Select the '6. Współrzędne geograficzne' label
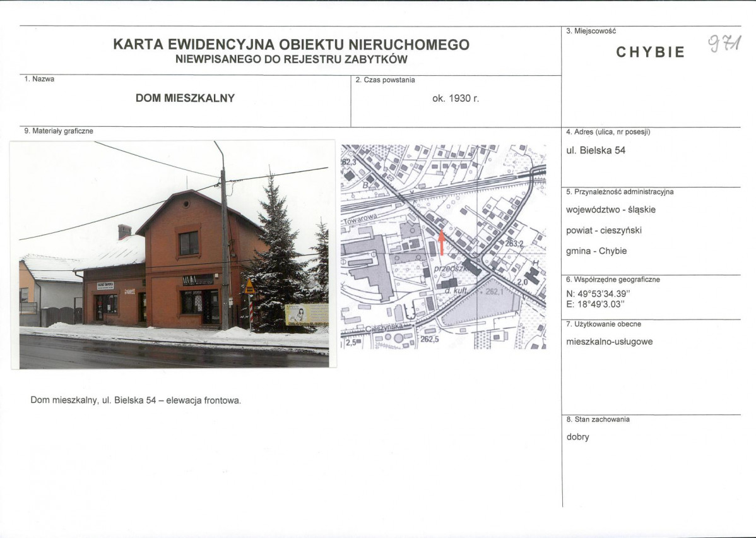The width and height of the screenshot is (756, 538). [x=613, y=279]
